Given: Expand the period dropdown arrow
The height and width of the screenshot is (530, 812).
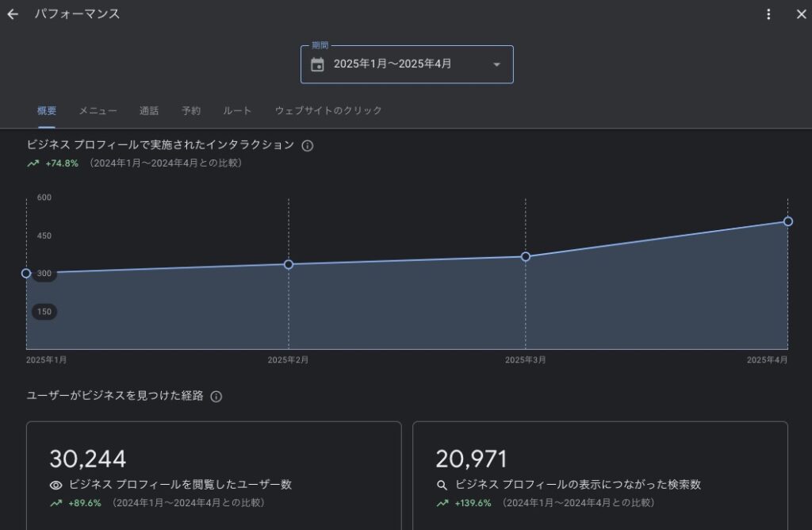Looking at the screenshot, I should 496,64.
